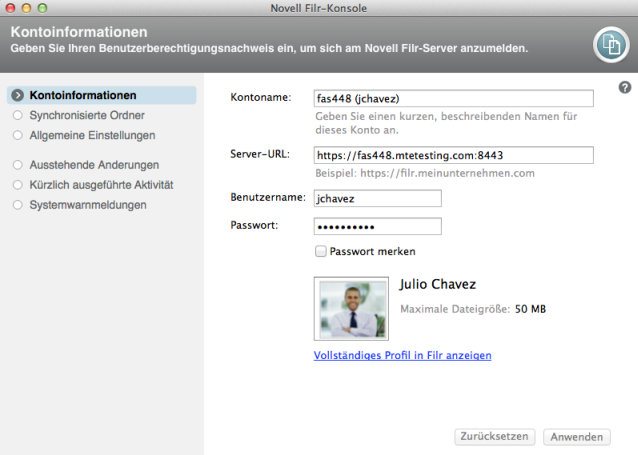
Task: Enable the Passwort merken checkbox
Action: pos(321,251)
